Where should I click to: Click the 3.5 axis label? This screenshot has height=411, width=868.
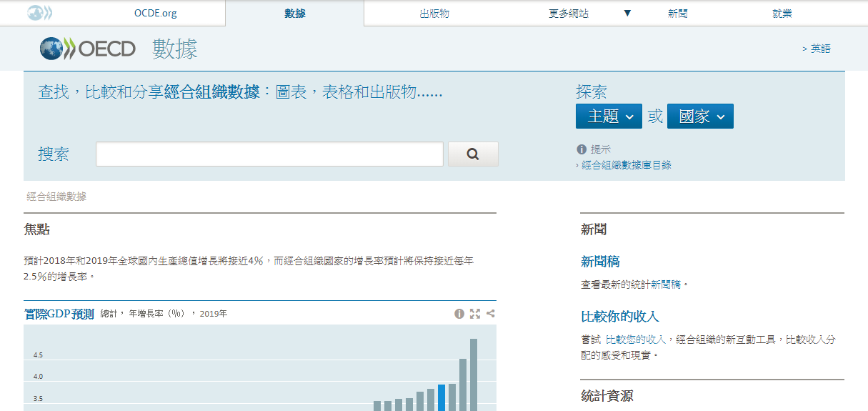tap(38, 399)
